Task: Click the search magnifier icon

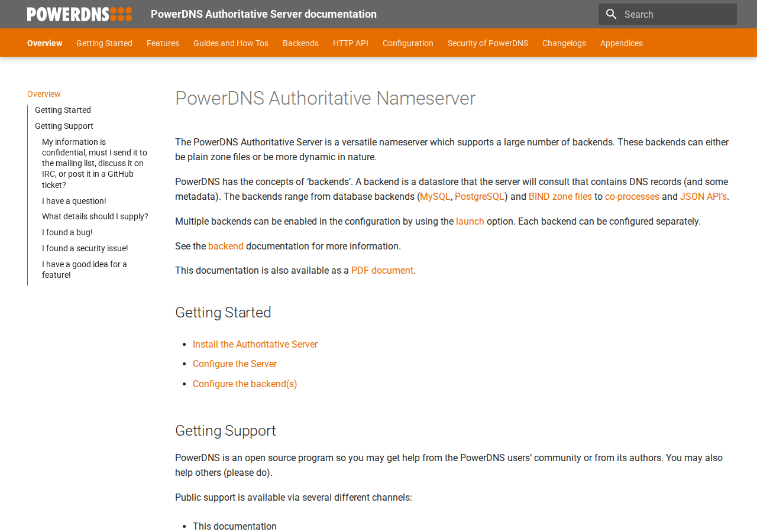Action: 612,14
